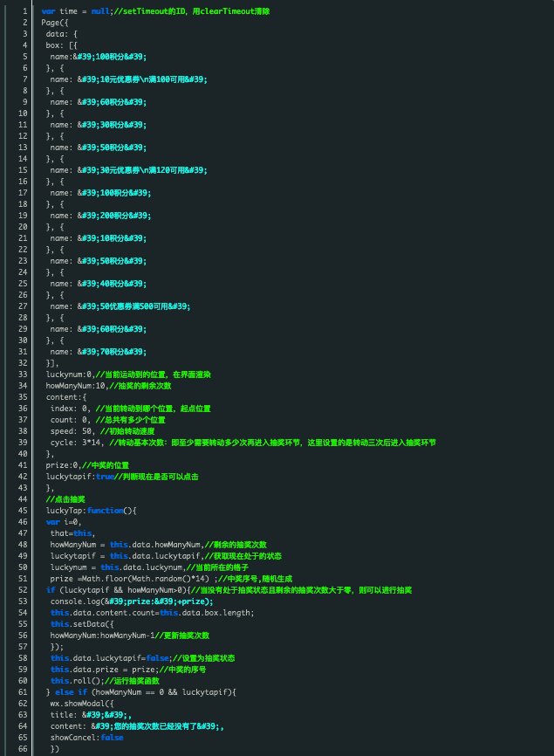Click the 'speed: 50,' line

[x=103, y=431]
